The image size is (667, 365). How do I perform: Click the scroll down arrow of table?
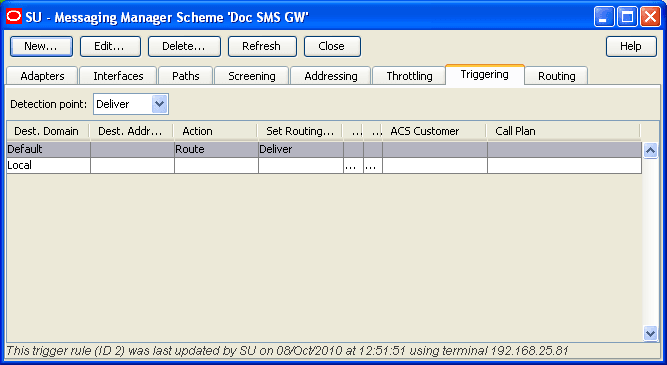click(x=650, y=333)
